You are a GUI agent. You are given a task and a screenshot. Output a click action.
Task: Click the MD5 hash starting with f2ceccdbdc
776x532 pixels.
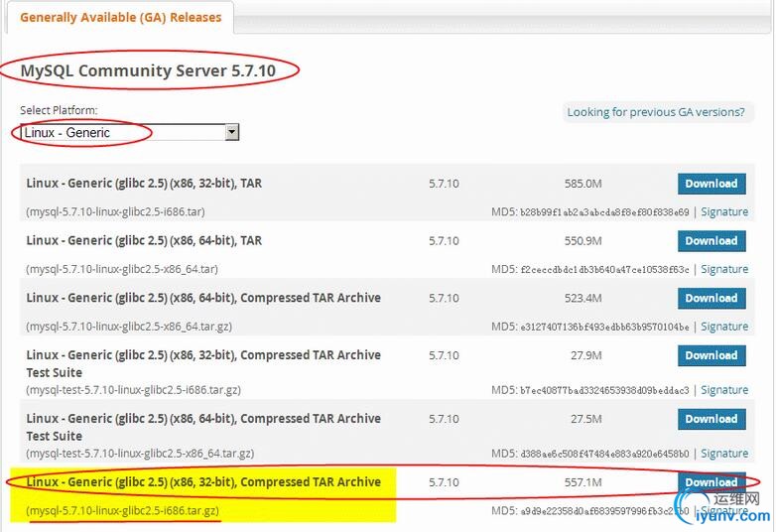(x=604, y=270)
